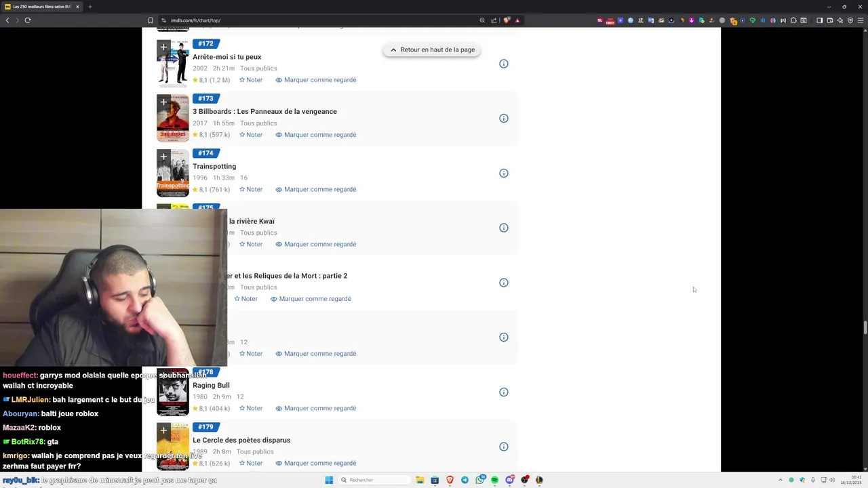
Task: Open info for 3 Billboards
Action: click(504, 118)
